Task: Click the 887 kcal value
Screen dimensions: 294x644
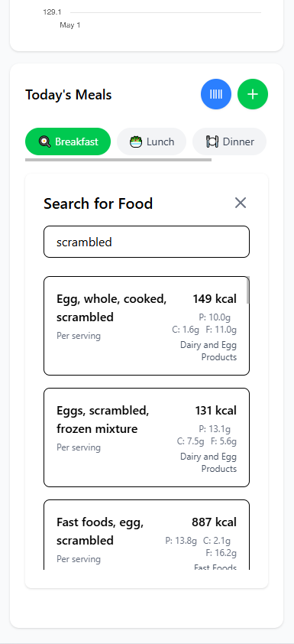Action: coord(214,522)
